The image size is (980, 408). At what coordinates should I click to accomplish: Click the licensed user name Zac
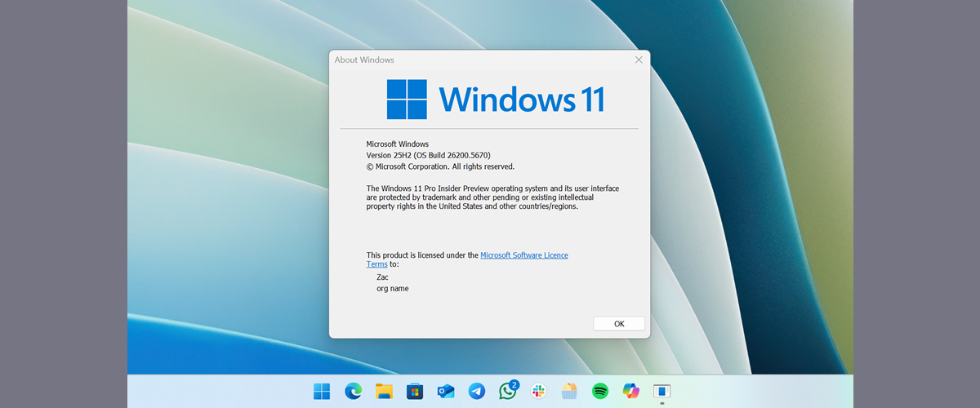point(383,277)
